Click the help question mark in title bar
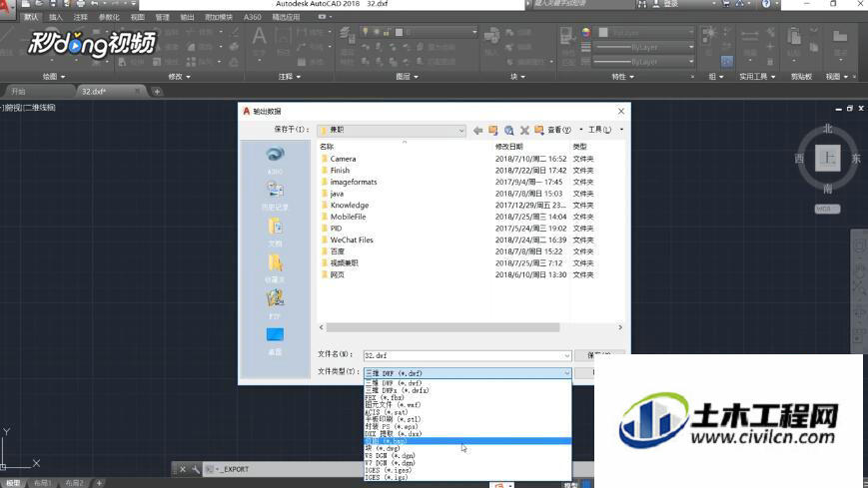Viewport: 868px width, 488px height. (766, 4)
